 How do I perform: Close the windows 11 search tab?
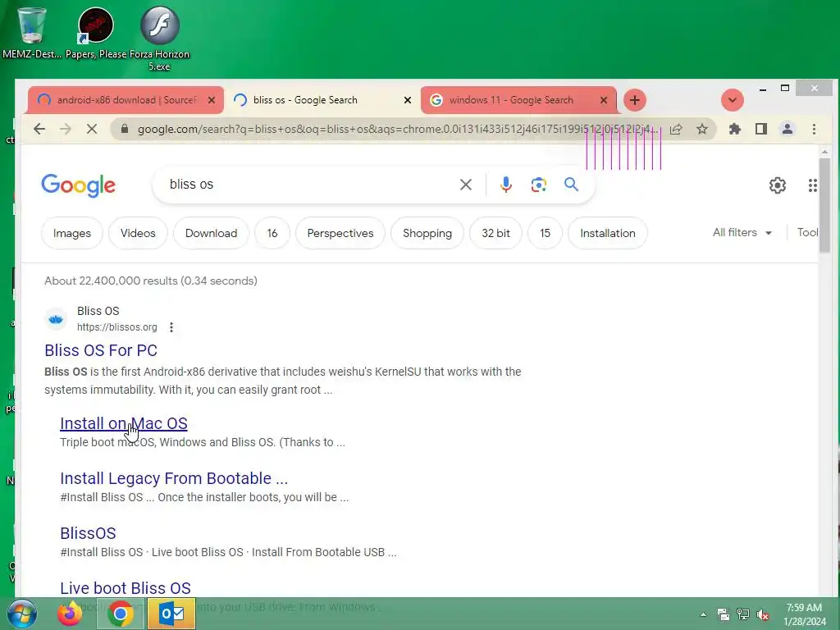coord(604,100)
